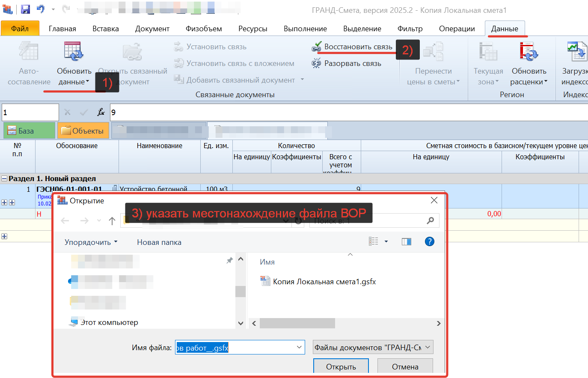588x378 pixels.
Task: Click the Save diskette icon in title bar
Action: pos(25,9)
